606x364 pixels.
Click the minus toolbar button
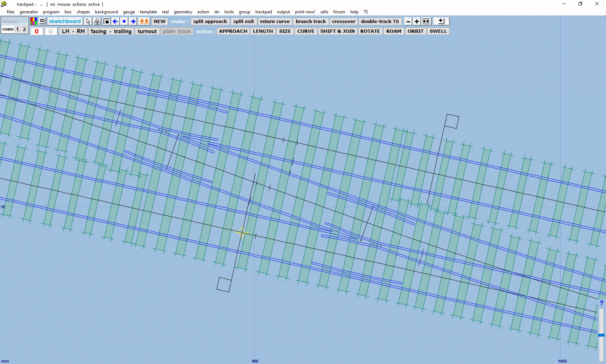click(x=408, y=21)
